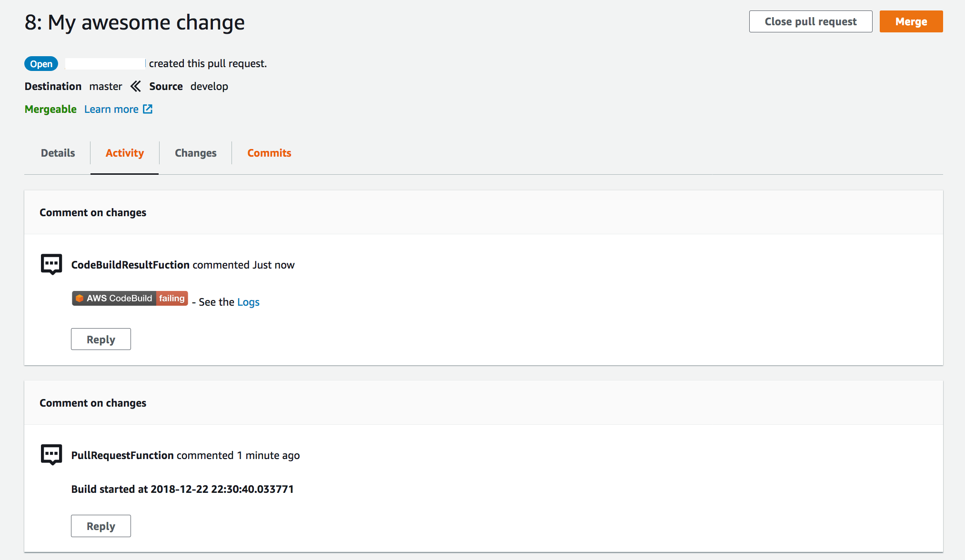Image resolution: width=965 pixels, height=560 pixels.
Task: Switch to the Details tab
Action: click(x=58, y=153)
